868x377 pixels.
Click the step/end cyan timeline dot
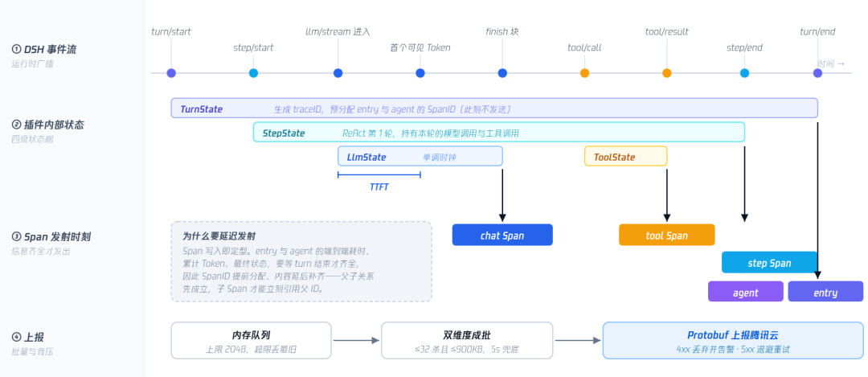(x=744, y=73)
